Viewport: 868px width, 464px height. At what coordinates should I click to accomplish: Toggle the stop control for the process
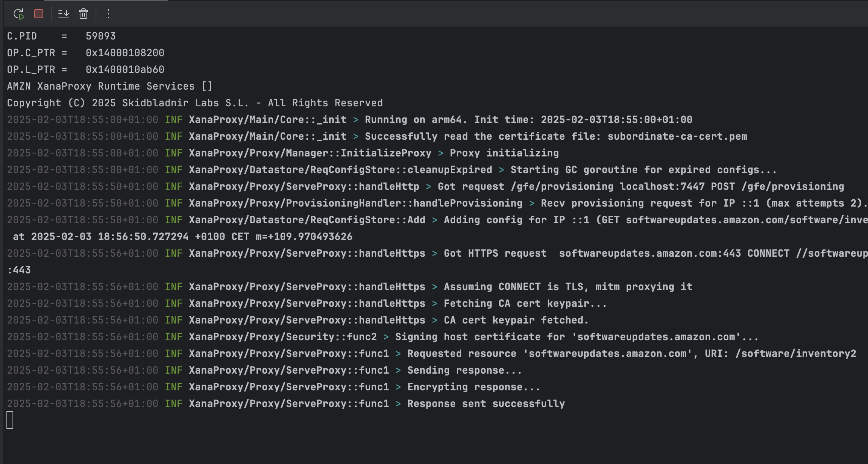pos(38,14)
